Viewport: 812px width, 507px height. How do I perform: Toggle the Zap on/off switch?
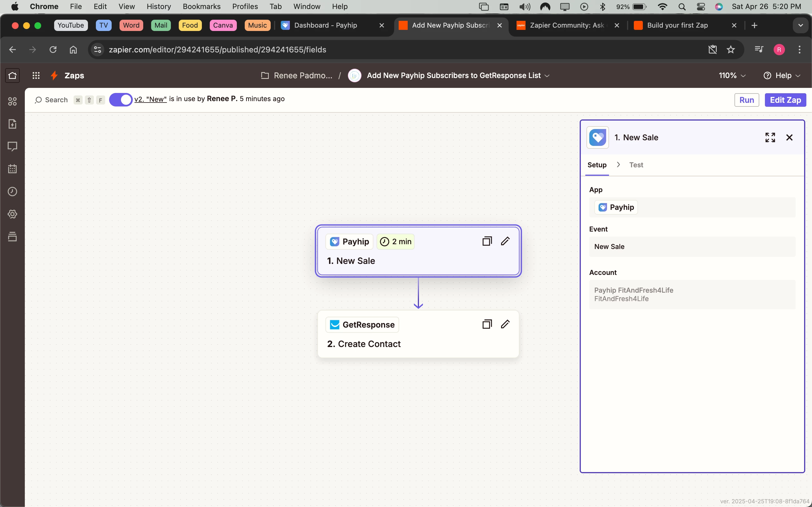121,100
